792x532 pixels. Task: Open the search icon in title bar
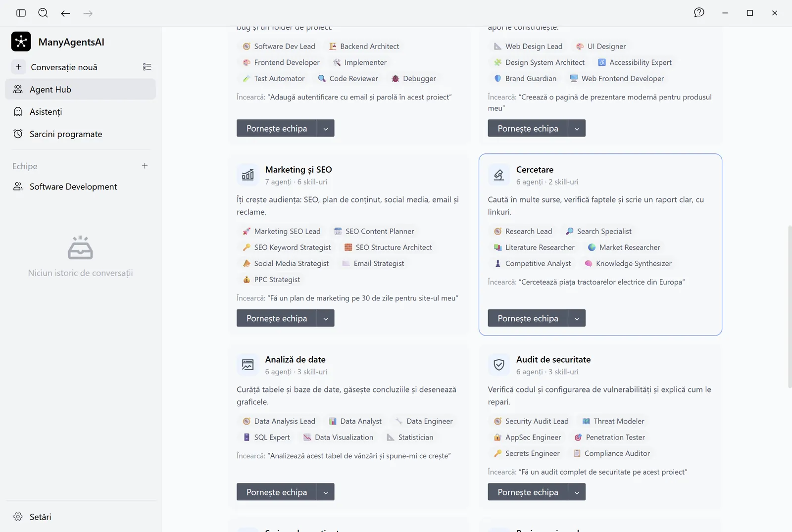pyautogui.click(x=43, y=13)
